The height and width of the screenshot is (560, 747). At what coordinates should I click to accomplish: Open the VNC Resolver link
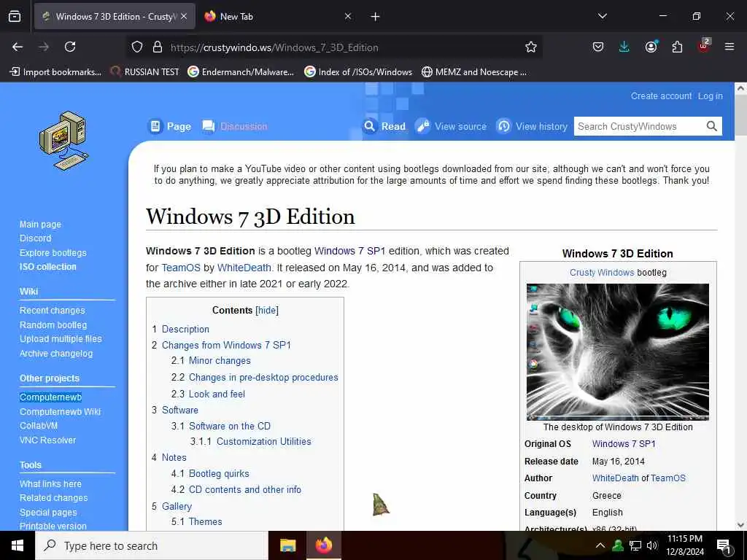pyautogui.click(x=47, y=440)
